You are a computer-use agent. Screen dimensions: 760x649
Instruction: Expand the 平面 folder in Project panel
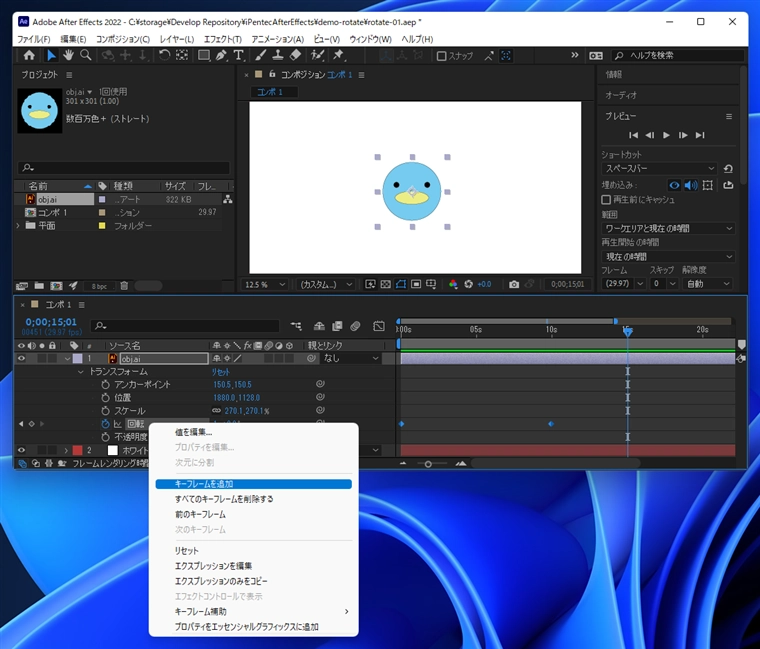18,225
